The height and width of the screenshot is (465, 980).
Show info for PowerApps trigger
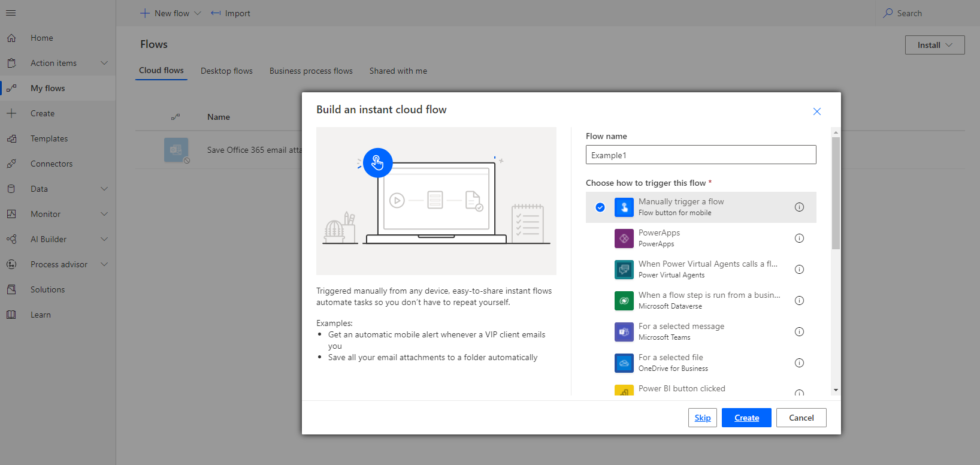pyautogui.click(x=799, y=238)
